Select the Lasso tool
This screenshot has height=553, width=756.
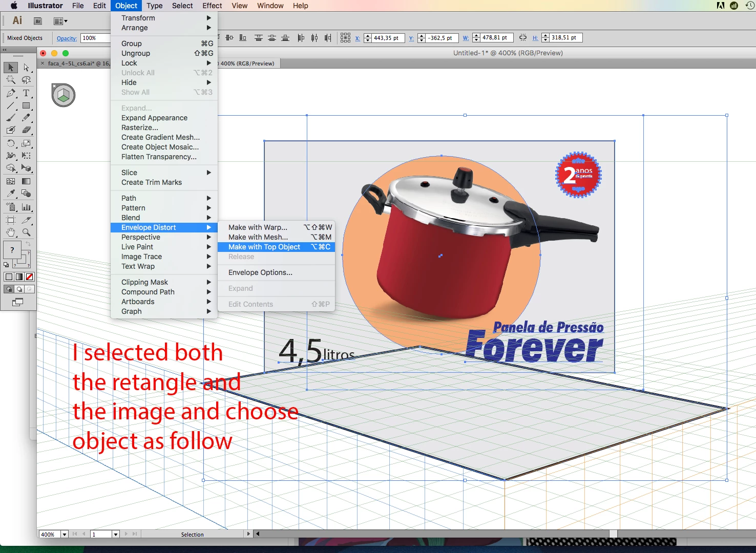point(26,80)
